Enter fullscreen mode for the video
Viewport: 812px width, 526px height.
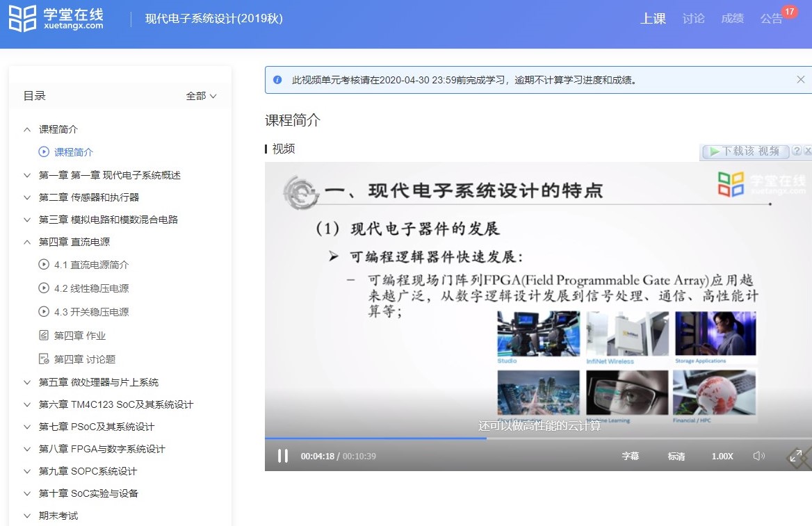pos(795,456)
